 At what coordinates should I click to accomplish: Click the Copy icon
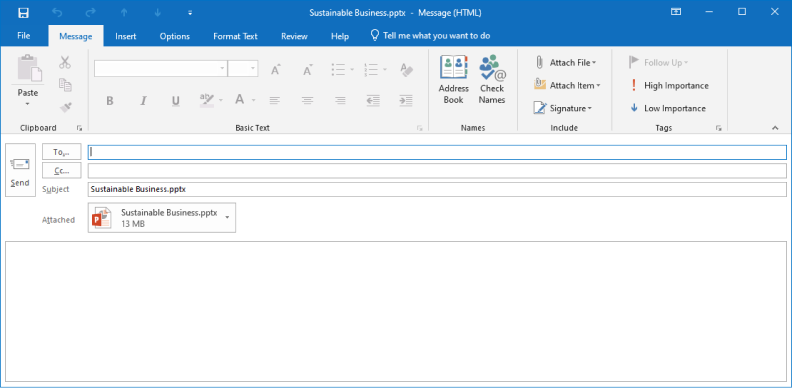[65, 85]
